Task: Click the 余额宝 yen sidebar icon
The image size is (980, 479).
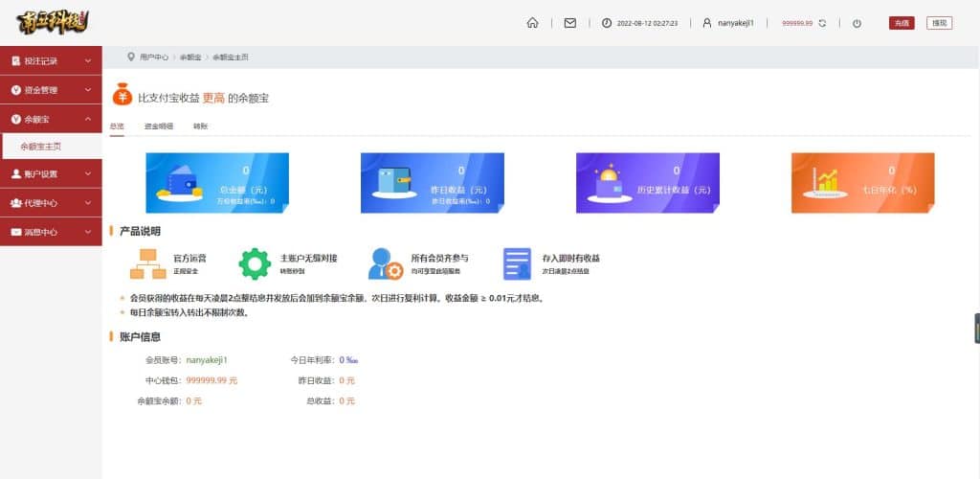Action: (x=15, y=119)
